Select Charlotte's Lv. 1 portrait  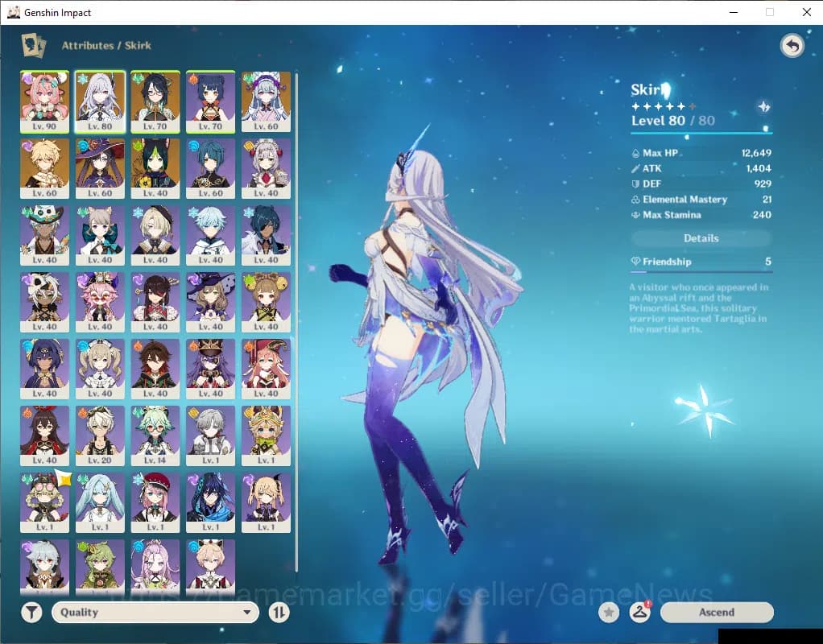pyautogui.click(x=155, y=502)
